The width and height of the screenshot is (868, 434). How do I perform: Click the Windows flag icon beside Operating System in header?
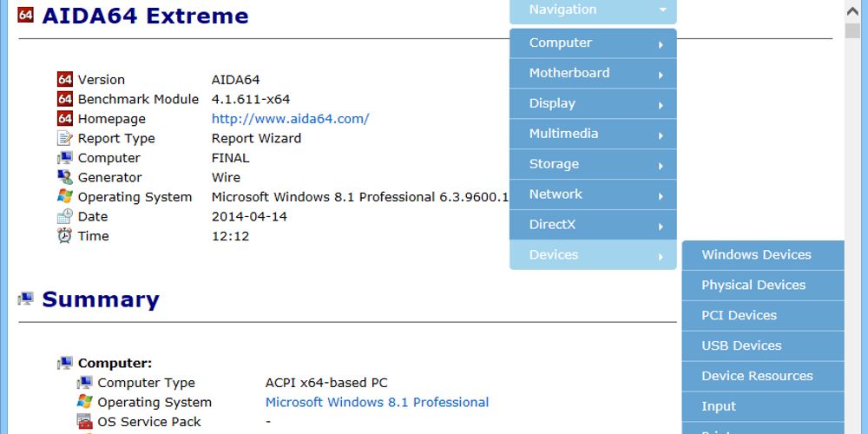pos(65,196)
